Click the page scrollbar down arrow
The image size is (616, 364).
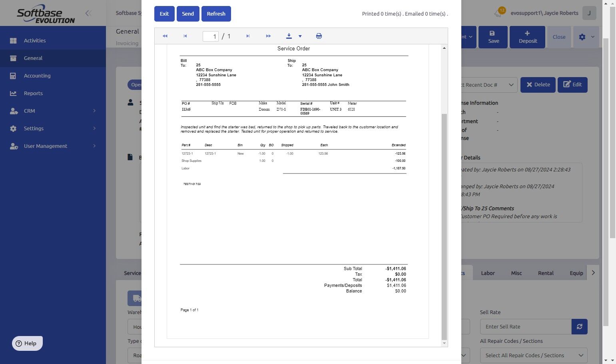pos(612,360)
